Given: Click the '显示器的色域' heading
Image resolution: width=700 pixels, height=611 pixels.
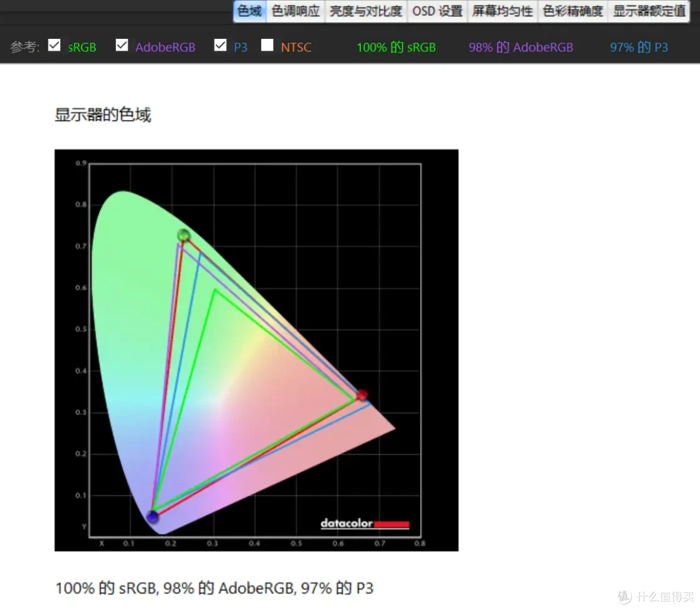Looking at the screenshot, I should pyautogui.click(x=102, y=115).
